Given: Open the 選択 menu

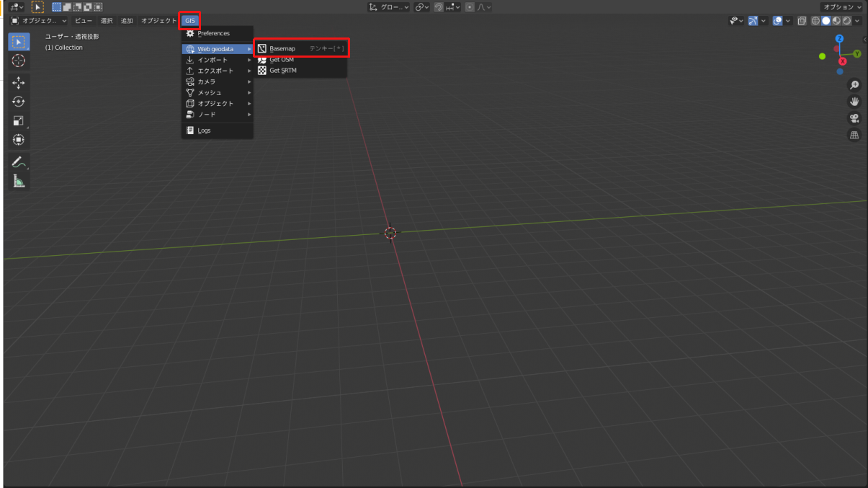Looking at the screenshot, I should pos(107,21).
